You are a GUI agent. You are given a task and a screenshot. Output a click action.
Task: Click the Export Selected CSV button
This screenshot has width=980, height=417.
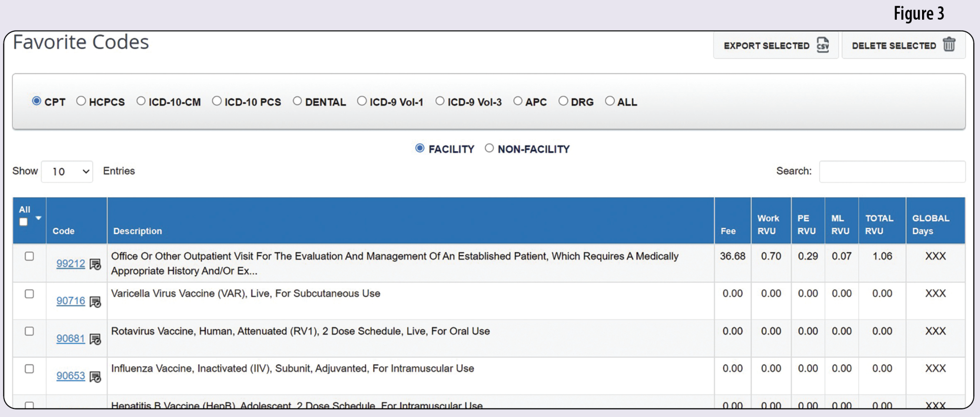pyautogui.click(x=776, y=45)
